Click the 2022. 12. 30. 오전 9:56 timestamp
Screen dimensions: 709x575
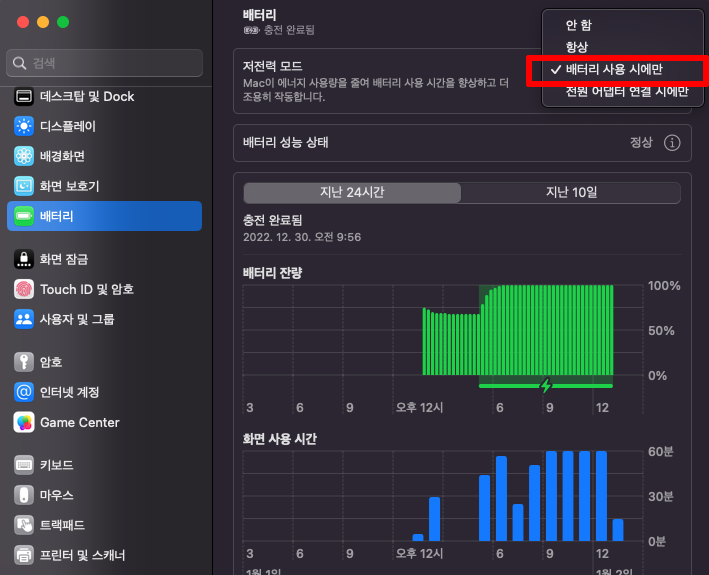pos(302,237)
